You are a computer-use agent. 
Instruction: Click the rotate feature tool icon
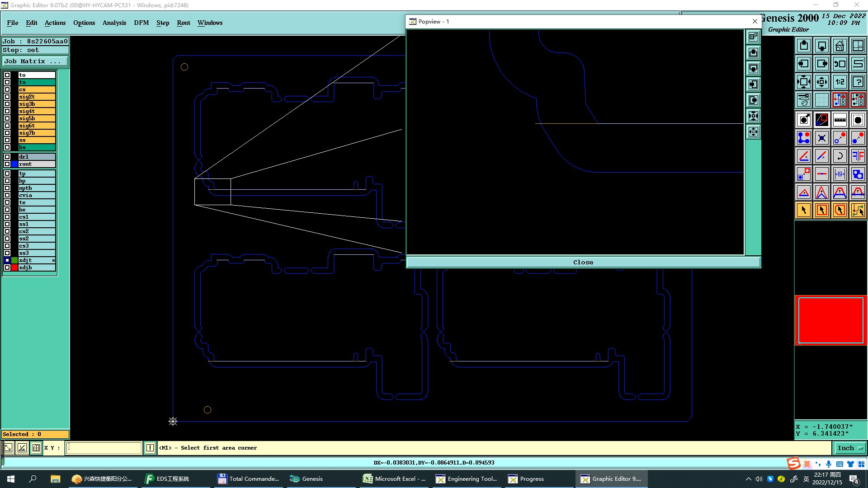click(x=840, y=156)
